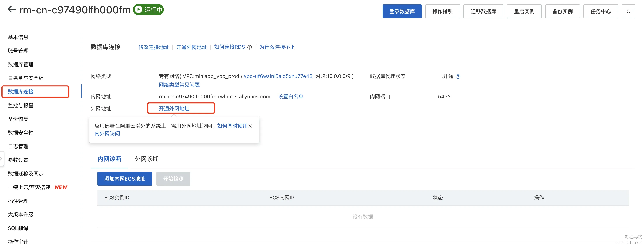Open 日志管理 in sidebar
Image resolution: width=644 pixels, height=247 pixels.
click(18, 146)
